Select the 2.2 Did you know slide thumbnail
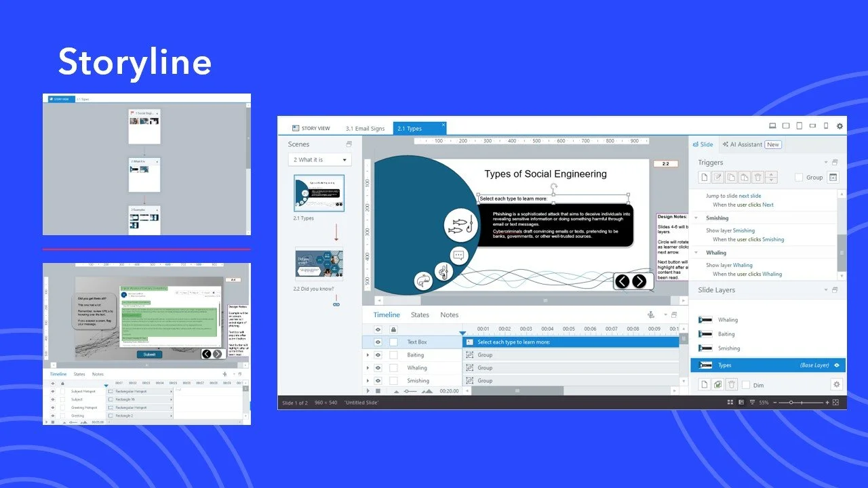 (x=319, y=264)
